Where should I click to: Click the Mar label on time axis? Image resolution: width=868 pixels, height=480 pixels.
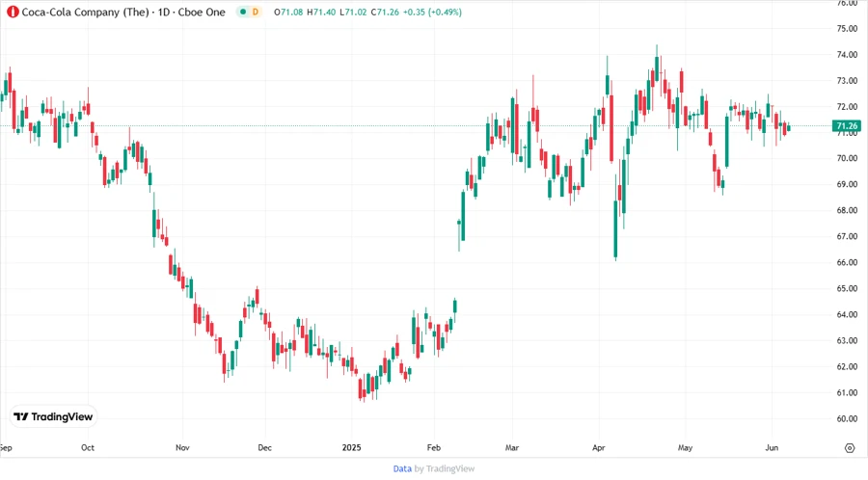[x=512, y=447]
